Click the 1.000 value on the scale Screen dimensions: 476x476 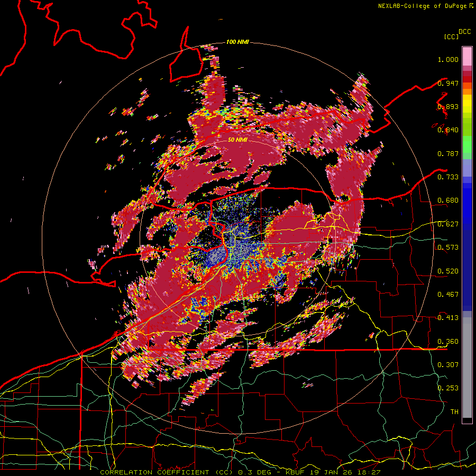click(448, 59)
